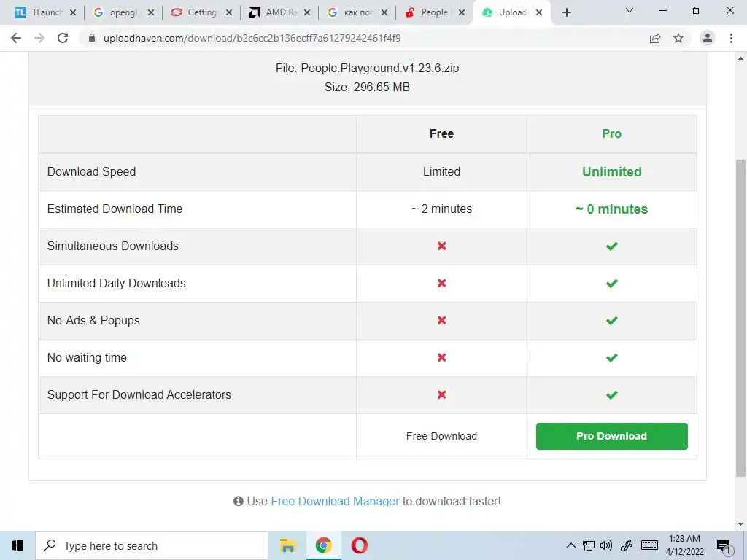The width and height of the screenshot is (747, 560).
Task: Close the People tab
Action: (x=462, y=12)
